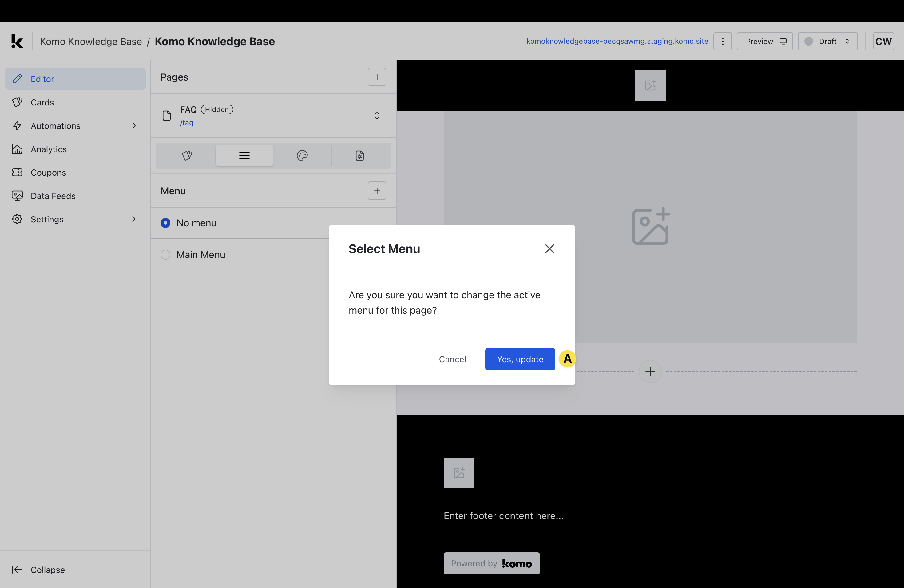The height and width of the screenshot is (588, 904).
Task: Click Yes, update button
Action: (520, 359)
